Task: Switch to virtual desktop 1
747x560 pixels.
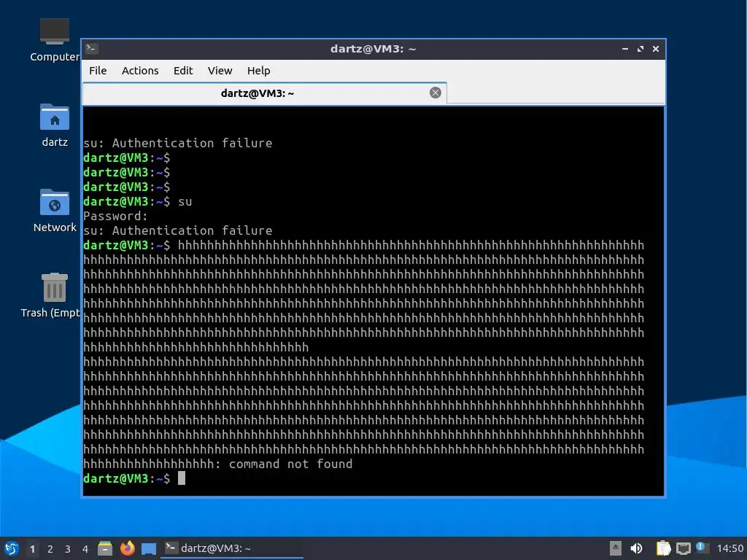Action: click(32, 549)
